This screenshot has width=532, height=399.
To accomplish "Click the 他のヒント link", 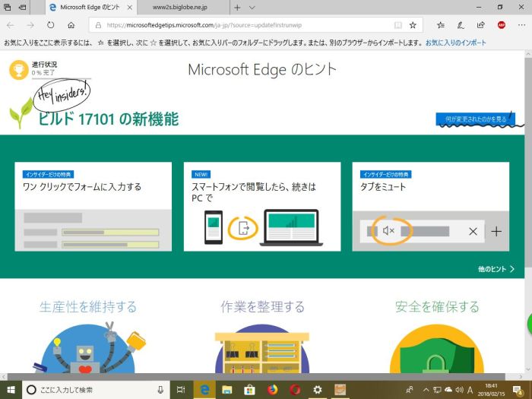I will pyautogui.click(x=496, y=269).
